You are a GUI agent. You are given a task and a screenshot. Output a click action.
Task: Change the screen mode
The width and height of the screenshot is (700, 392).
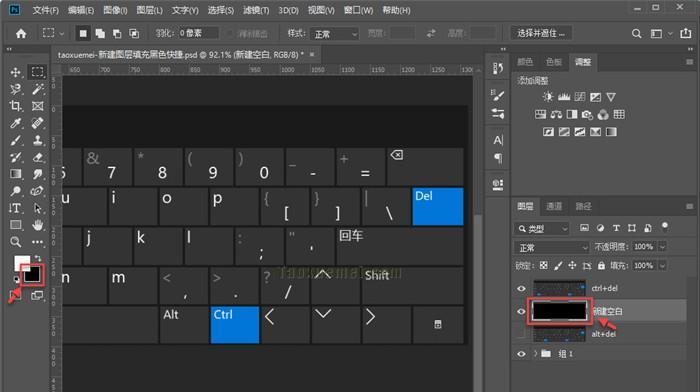point(38,295)
